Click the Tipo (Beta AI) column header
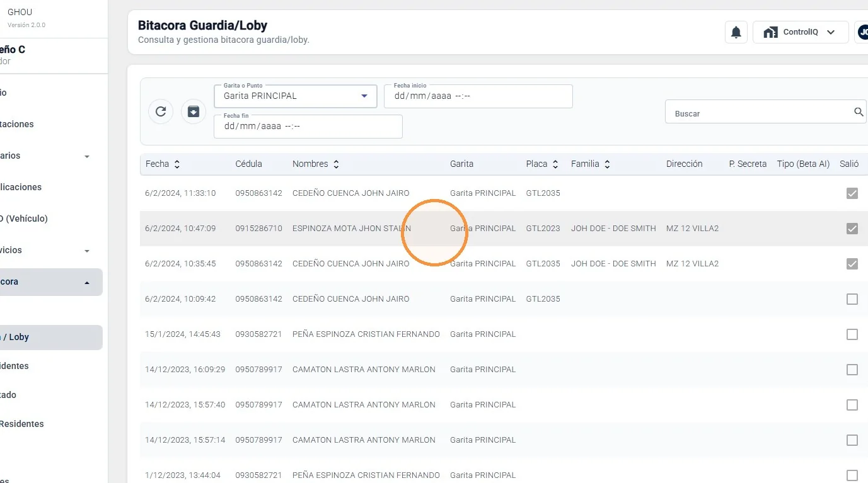Viewport: 868px width, 483px height. [x=803, y=164]
